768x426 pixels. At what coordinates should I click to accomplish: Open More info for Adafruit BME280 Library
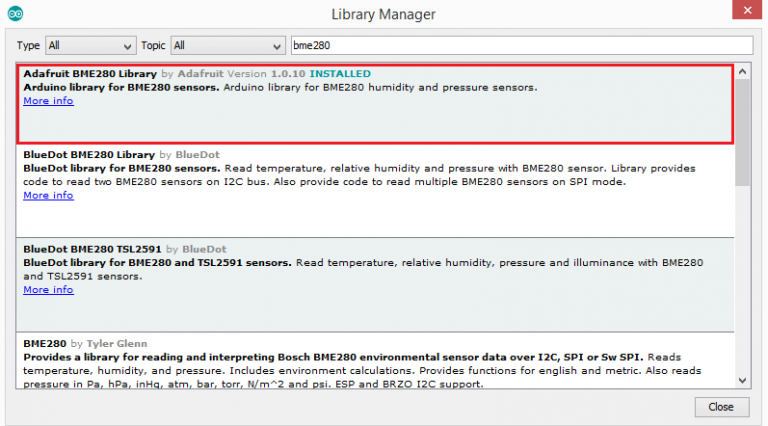tap(48, 101)
